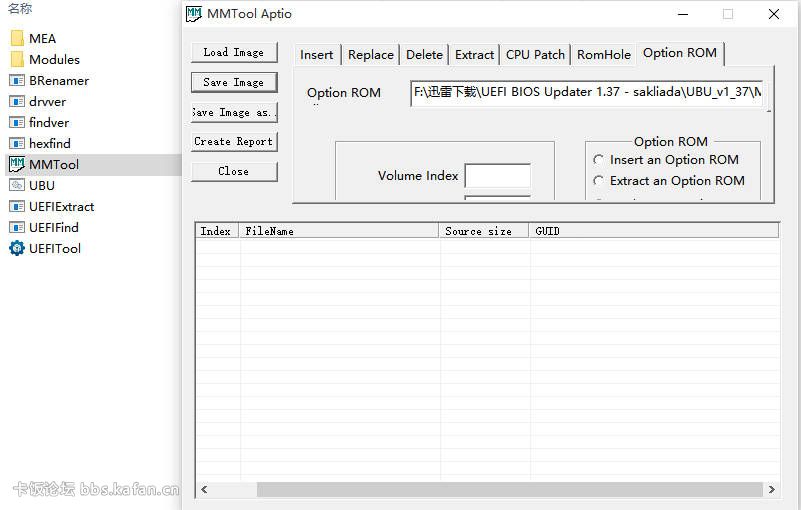Screen dimensions: 801x510
Task: Open the Extract tab
Action: (x=475, y=55)
